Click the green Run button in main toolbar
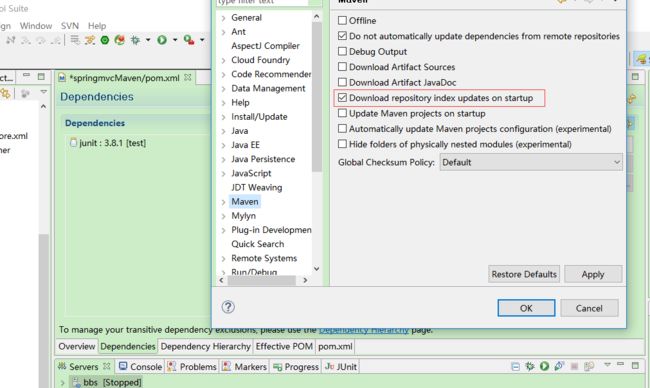Image resolution: width=650 pixels, height=388 pixels. point(162,40)
